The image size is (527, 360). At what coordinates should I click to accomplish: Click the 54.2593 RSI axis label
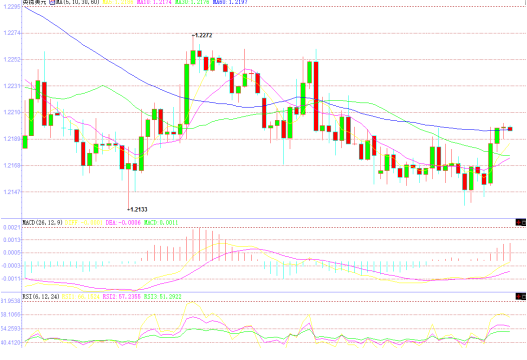tap(11, 328)
